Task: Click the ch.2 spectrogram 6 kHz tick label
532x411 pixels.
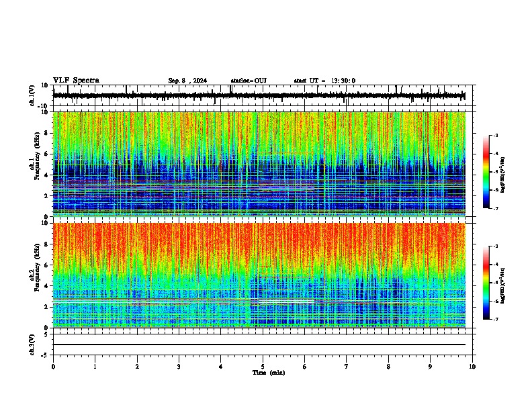Action: (x=47, y=265)
